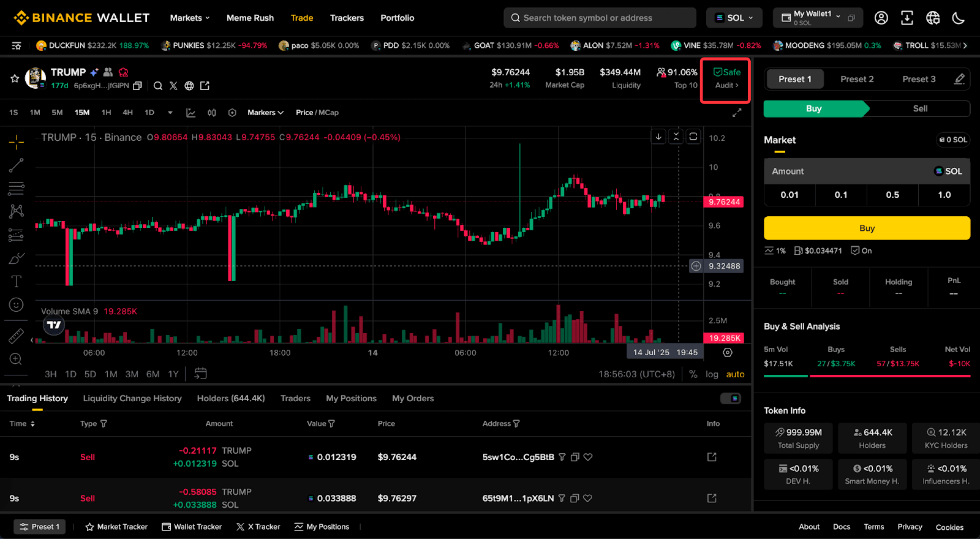Open the forecasting and measurement tools
Screen dimensions: 980x539
tap(17, 235)
